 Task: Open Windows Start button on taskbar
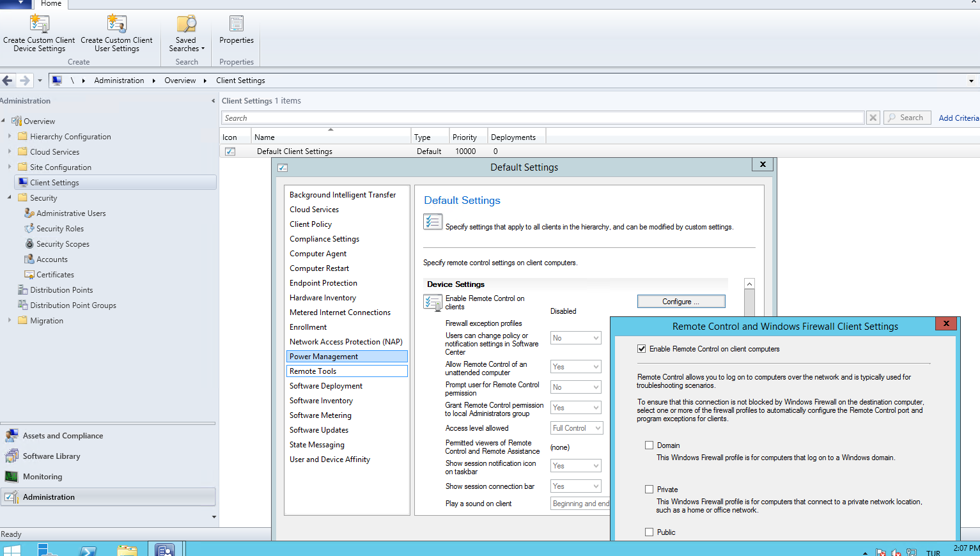click(x=12, y=550)
